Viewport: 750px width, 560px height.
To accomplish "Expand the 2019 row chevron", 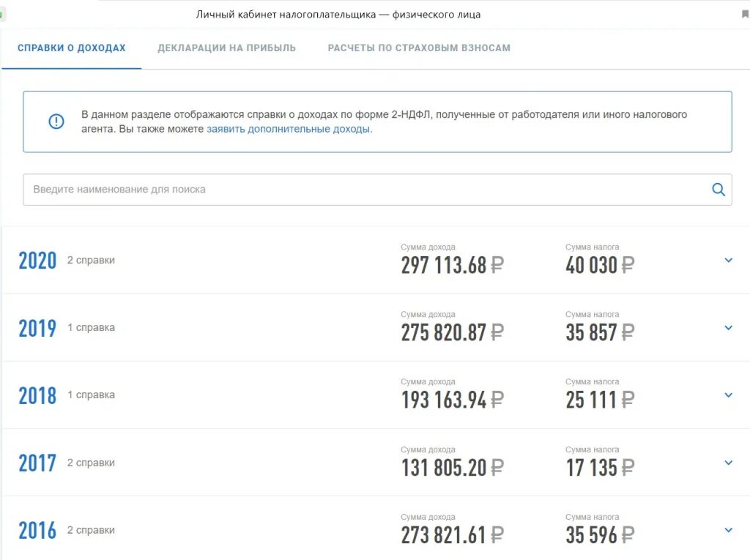I will tap(729, 328).
